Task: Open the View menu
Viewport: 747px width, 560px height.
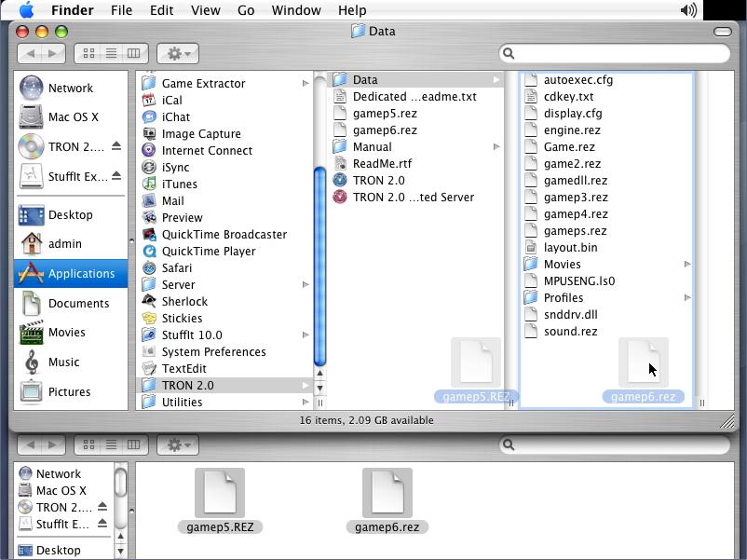Action: 204,10
